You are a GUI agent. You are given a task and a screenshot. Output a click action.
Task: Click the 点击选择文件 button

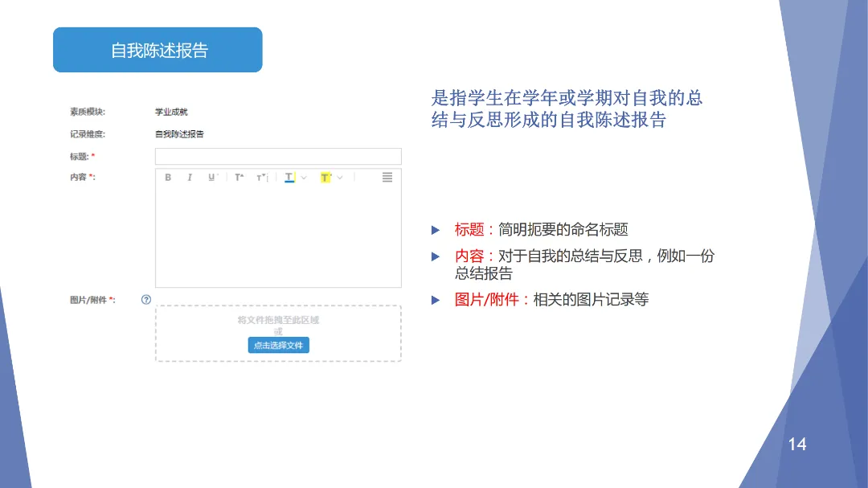pyautogui.click(x=278, y=345)
